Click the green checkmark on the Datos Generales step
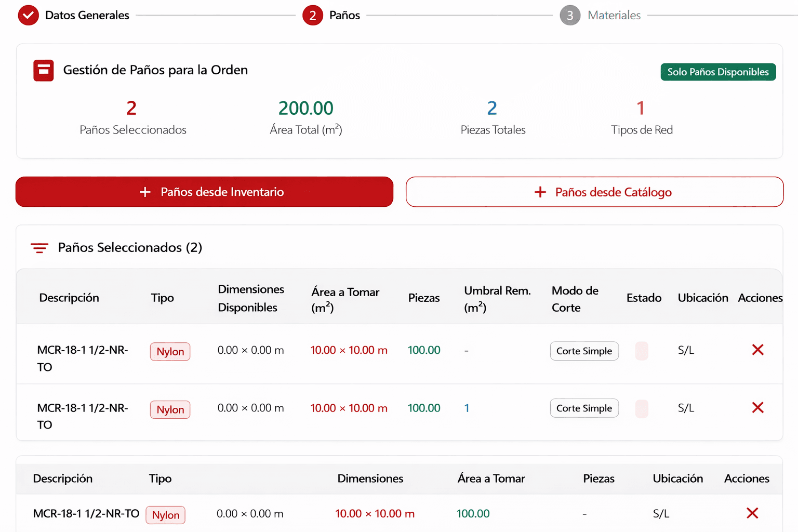The height and width of the screenshot is (532, 798). [29, 15]
